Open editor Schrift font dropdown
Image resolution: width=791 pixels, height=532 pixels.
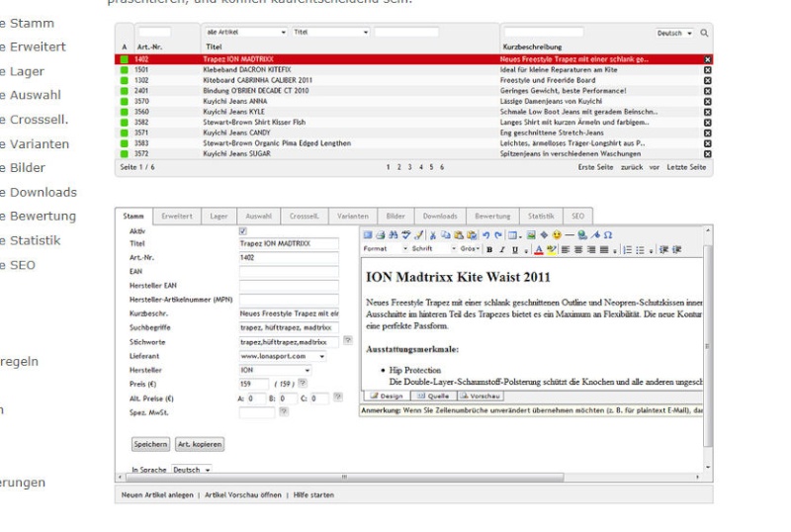(x=434, y=249)
